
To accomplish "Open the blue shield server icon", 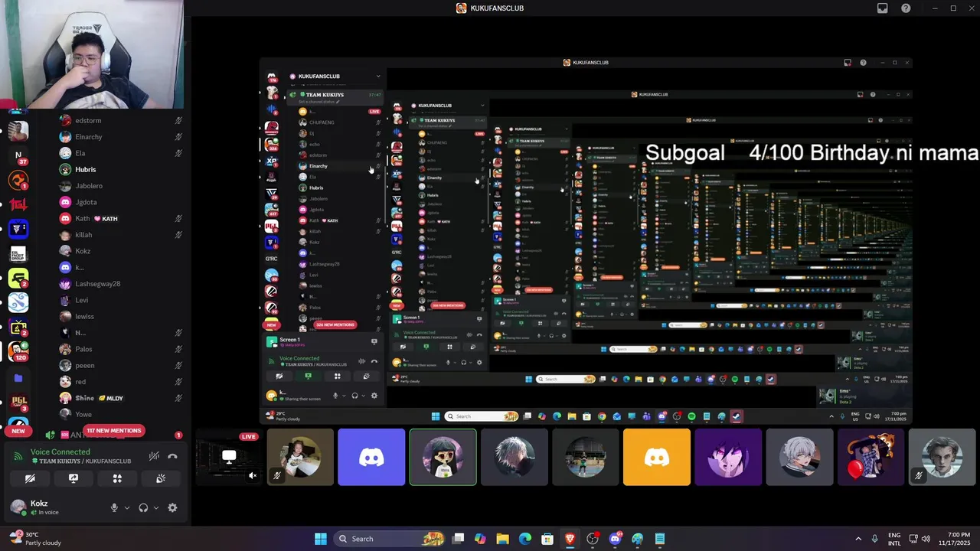I will coord(18,229).
